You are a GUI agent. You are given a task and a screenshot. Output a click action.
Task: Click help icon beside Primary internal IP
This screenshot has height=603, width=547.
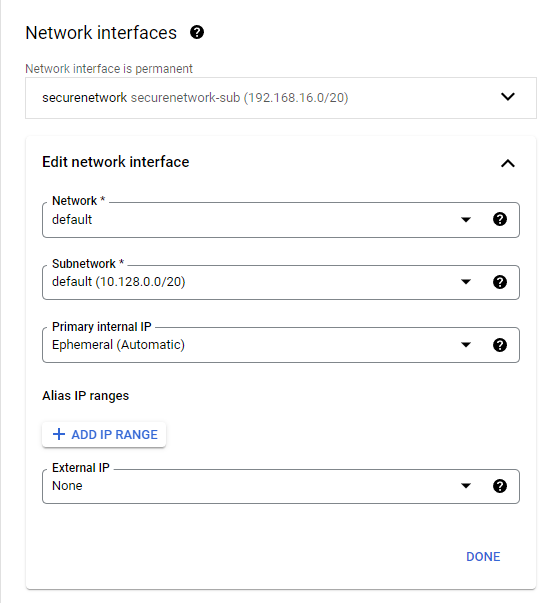click(500, 345)
